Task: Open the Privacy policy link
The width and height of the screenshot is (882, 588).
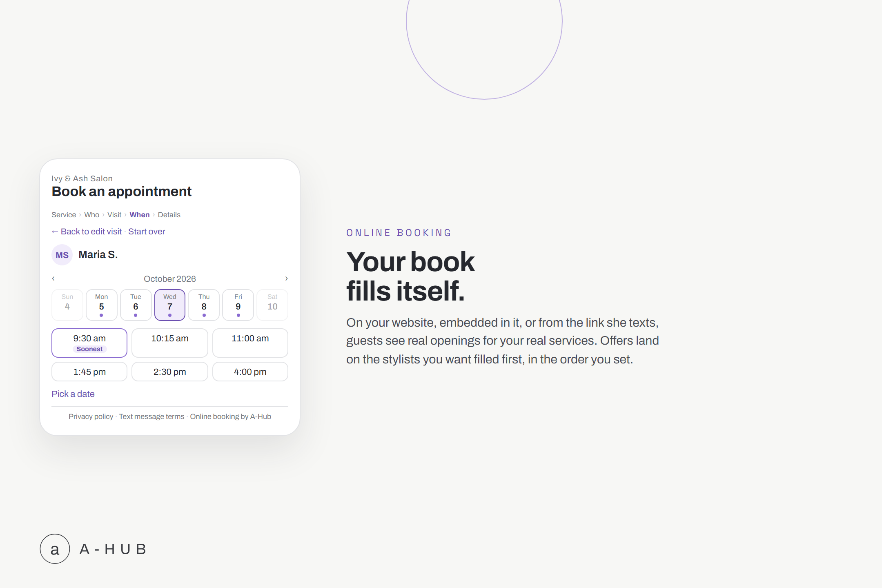Action: pos(91,416)
